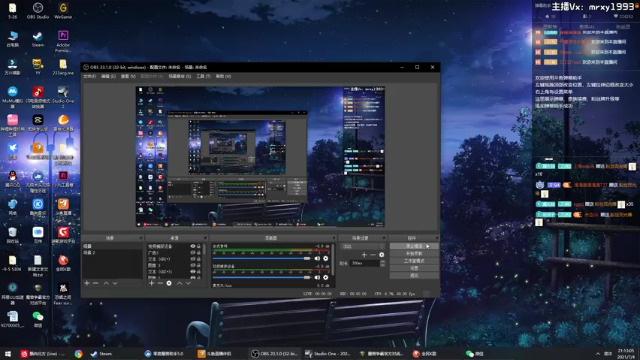Viewport: 640px width, 360px height.
Task: Open the 帮助(H) menu in OBS
Action: tap(223, 76)
